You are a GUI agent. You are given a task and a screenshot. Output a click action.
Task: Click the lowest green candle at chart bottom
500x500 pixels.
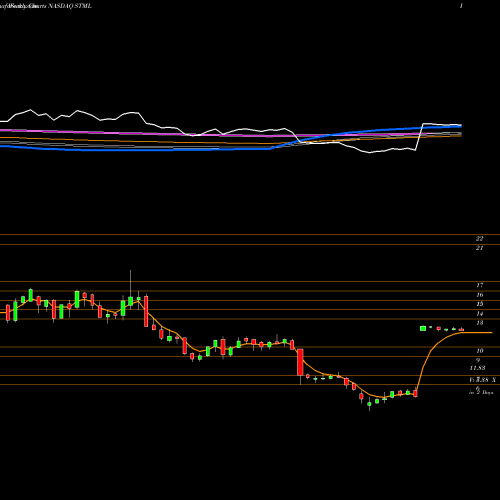[x=369, y=404]
